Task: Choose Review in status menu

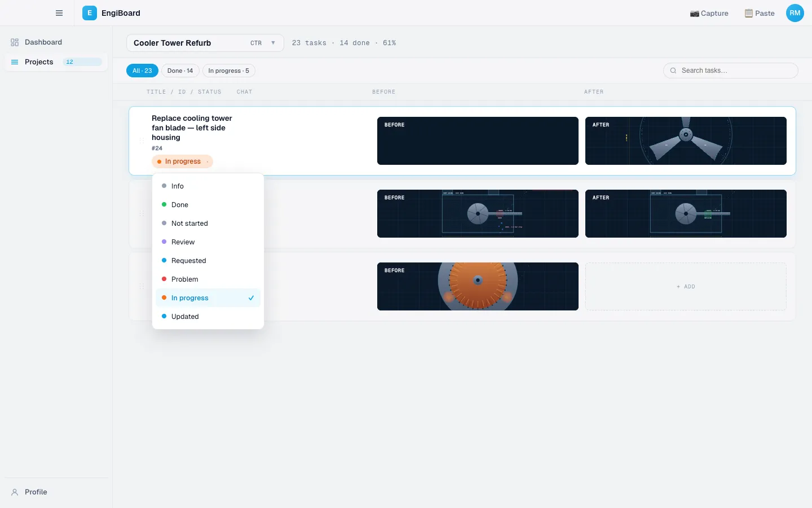Action: [x=208, y=242]
